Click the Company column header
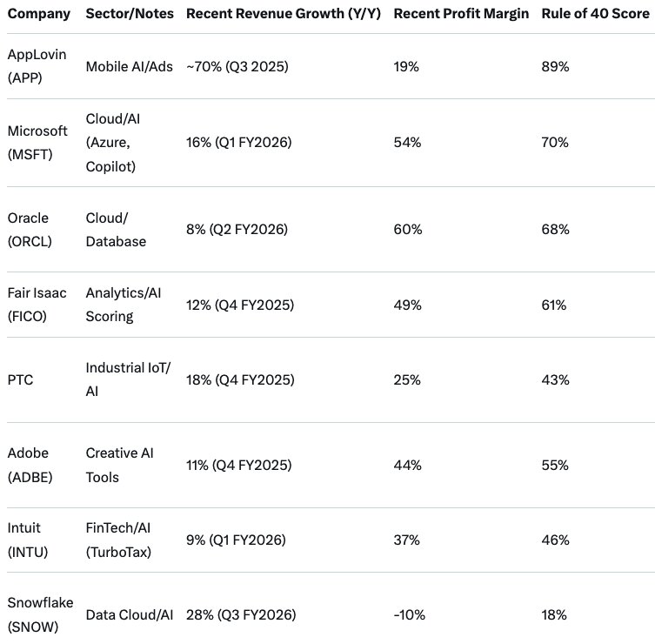Viewport: 655px width, 644px height. (39, 14)
